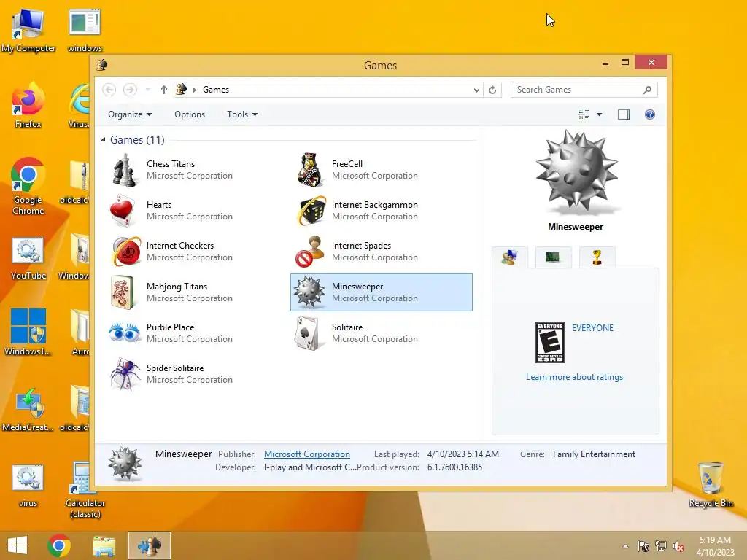Open the Organize dropdown menu
Viewport: 747px width, 560px height.
[x=130, y=114]
